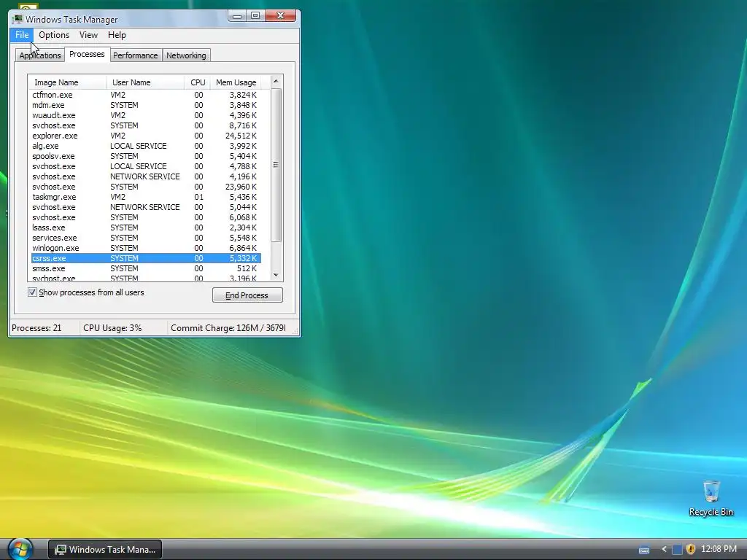This screenshot has height=560, width=747.
Task: Open the Recycle Bin on the desktop
Action: point(711,498)
